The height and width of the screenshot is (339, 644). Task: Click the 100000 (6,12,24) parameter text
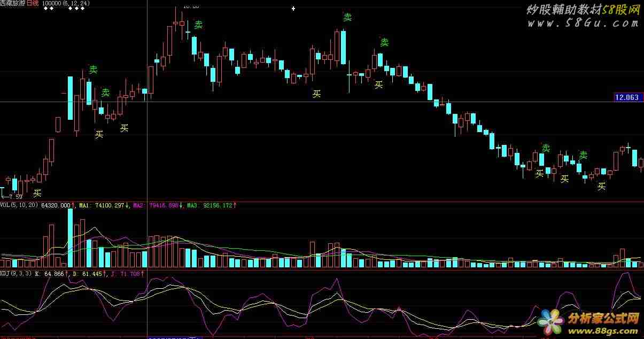point(66,3)
